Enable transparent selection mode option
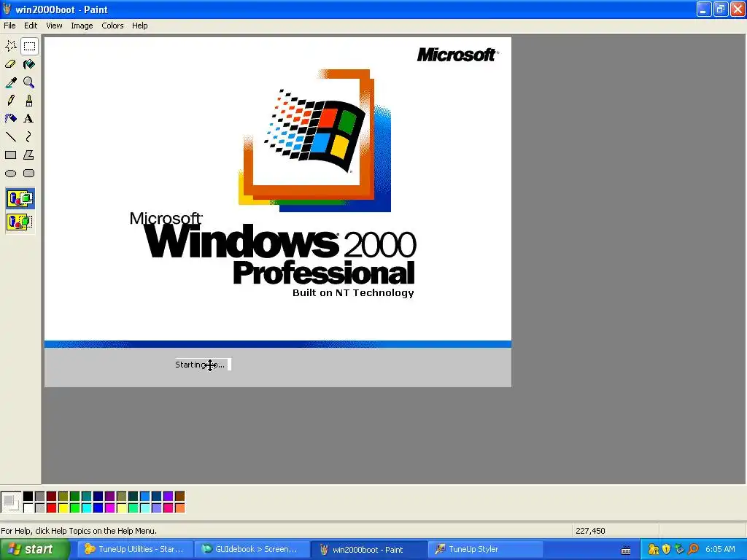 [x=20, y=222]
